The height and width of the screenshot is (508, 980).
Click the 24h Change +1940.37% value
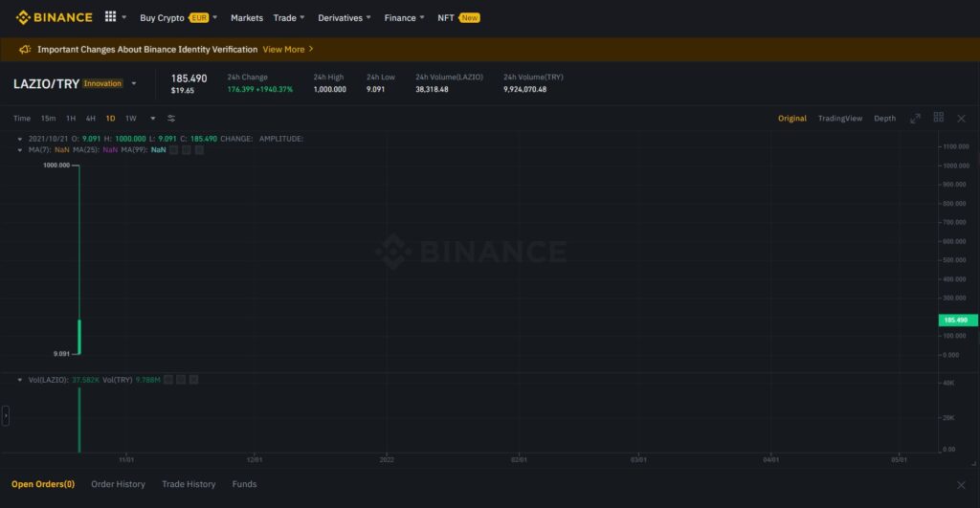[x=260, y=89]
